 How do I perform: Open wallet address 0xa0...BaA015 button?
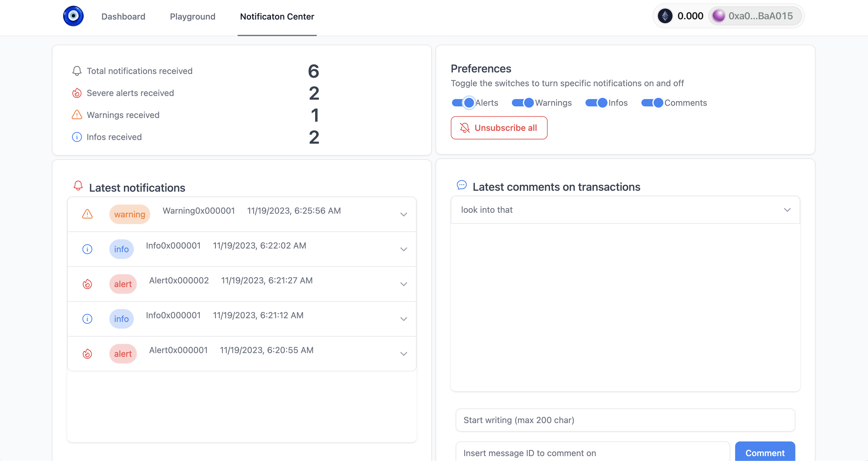[755, 16]
